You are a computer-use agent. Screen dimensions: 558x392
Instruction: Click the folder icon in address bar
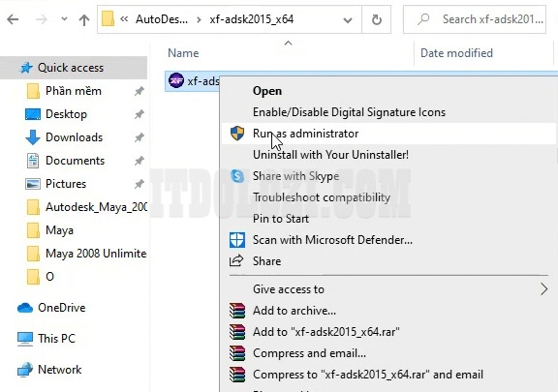(108, 18)
